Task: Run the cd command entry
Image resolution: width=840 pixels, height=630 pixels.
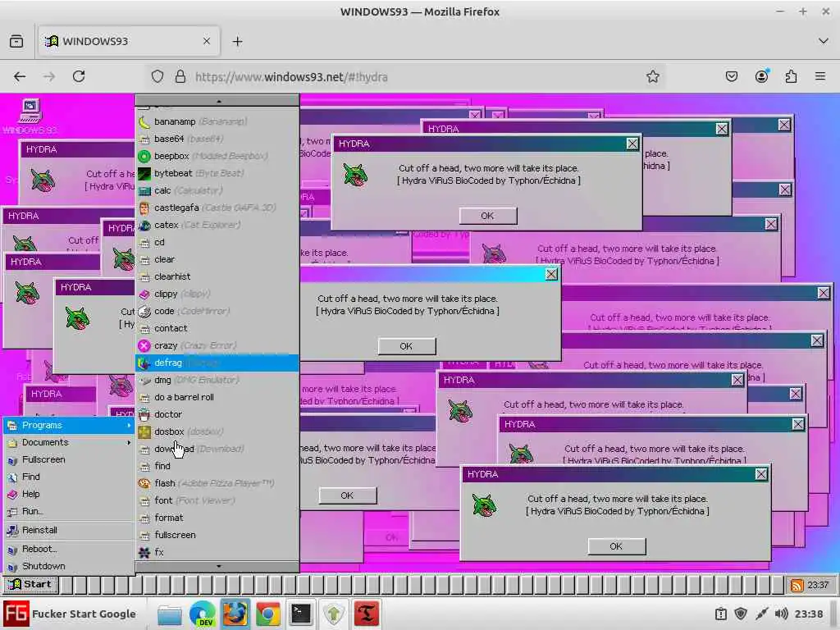Action: (x=217, y=242)
